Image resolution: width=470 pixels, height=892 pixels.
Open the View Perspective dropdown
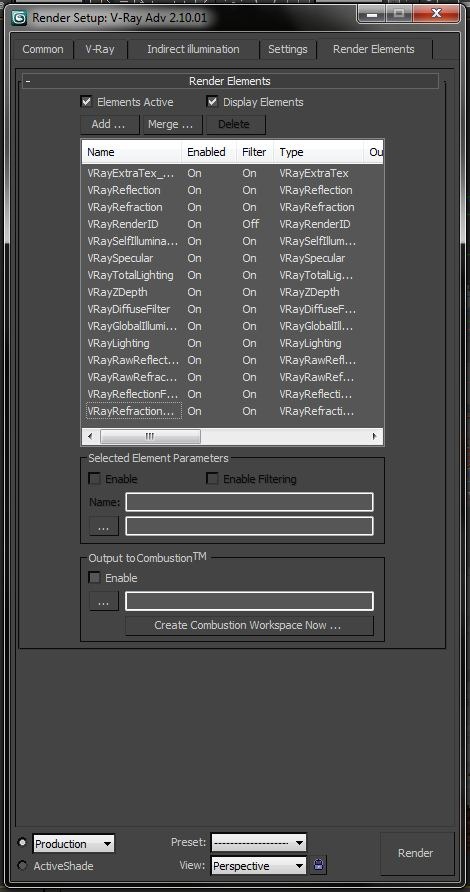259,866
